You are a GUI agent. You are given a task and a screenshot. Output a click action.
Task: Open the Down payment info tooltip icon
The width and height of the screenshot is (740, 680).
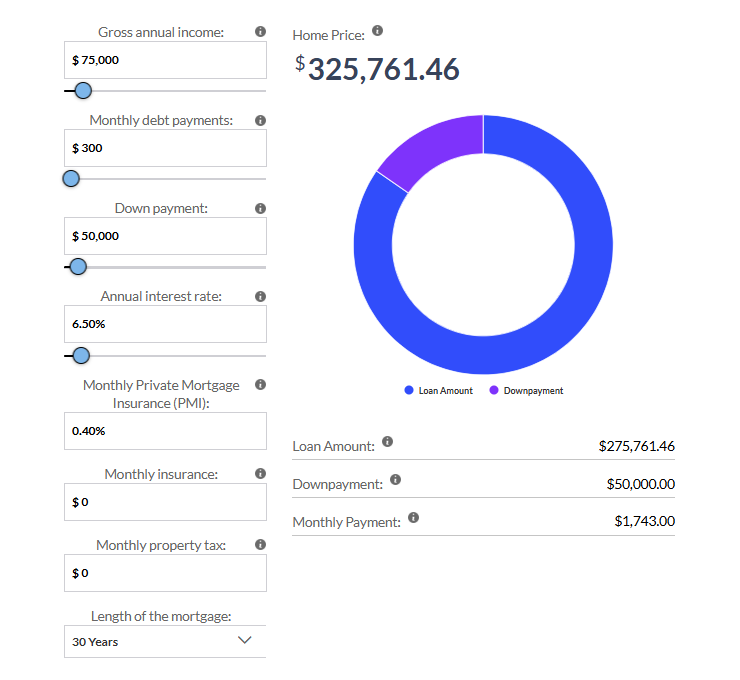[x=260, y=208]
